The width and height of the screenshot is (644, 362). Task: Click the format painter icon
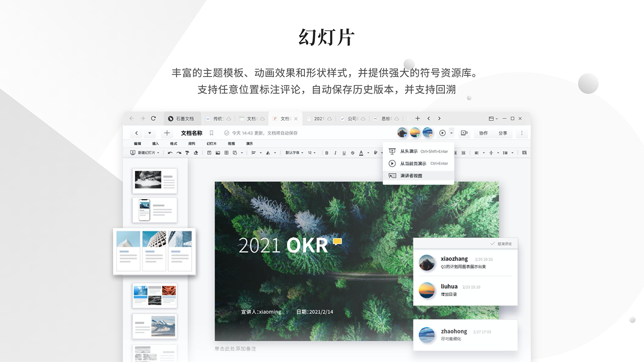(187, 153)
